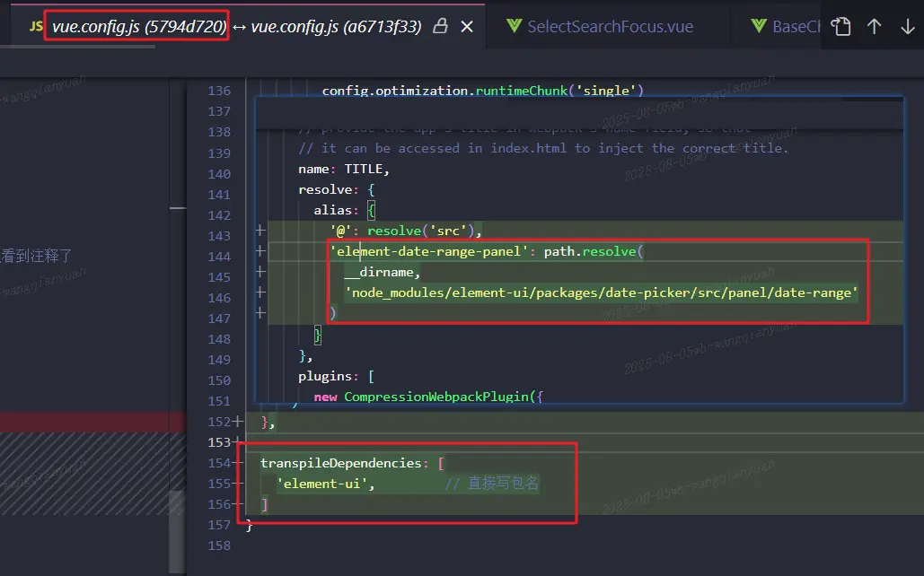This screenshot has height=576, width=924.
Task: Click the 'alias:' property text
Action: tap(335, 210)
